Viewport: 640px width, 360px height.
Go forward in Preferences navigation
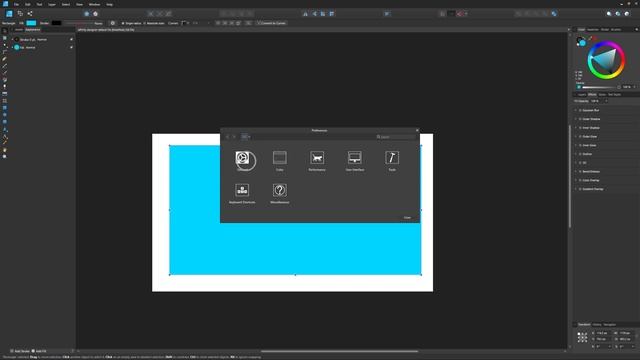click(x=234, y=137)
